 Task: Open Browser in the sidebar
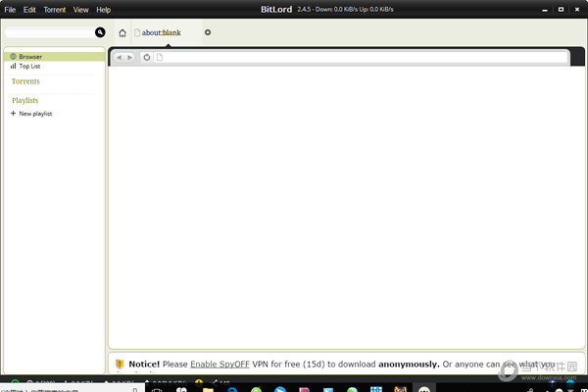(x=55, y=56)
